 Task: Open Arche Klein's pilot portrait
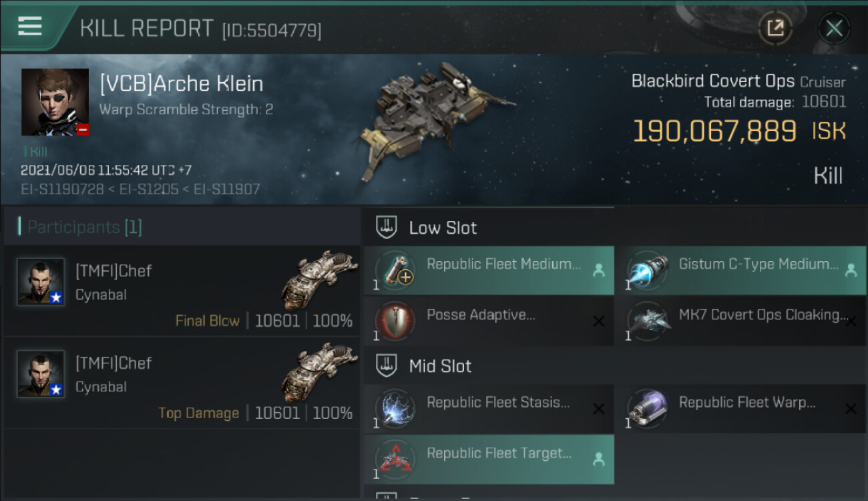55,102
